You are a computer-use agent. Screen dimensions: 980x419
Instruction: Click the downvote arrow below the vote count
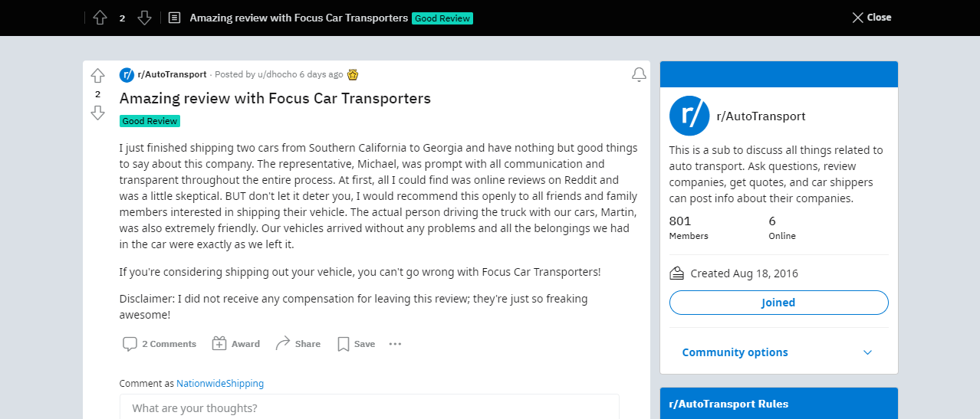tap(97, 113)
